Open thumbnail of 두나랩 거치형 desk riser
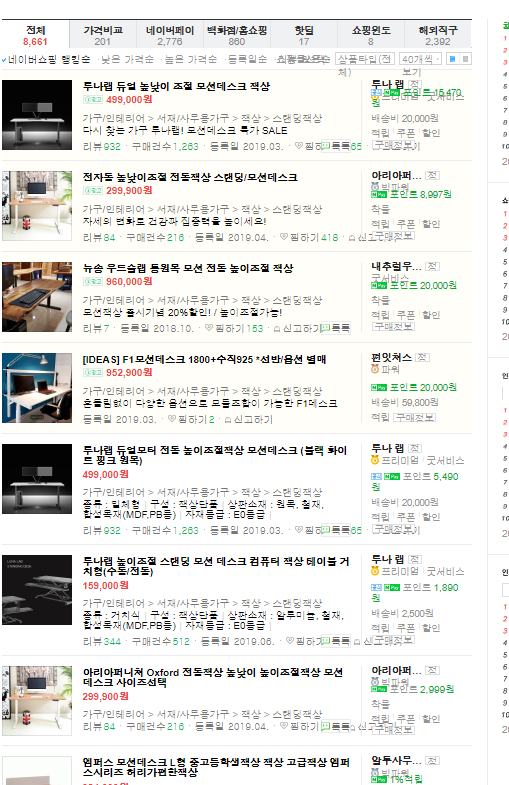This screenshot has height=785, width=509. pyautogui.click(x=37, y=590)
